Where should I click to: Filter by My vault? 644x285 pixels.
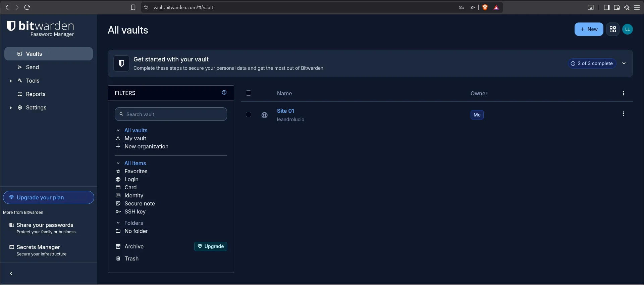tap(135, 138)
